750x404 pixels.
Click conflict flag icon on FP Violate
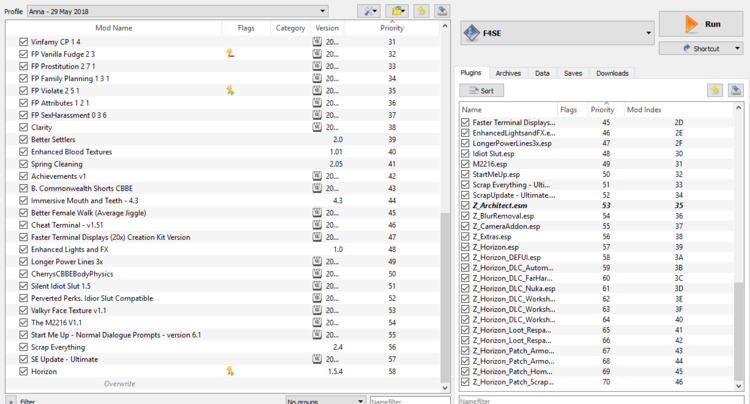(x=230, y=90)
